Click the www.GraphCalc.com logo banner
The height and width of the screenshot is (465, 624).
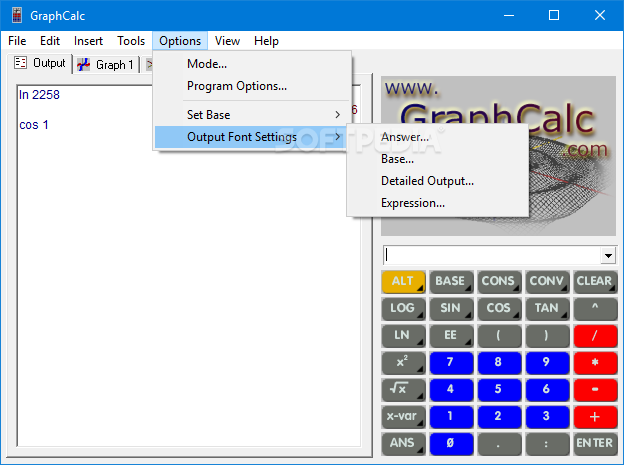498,156
